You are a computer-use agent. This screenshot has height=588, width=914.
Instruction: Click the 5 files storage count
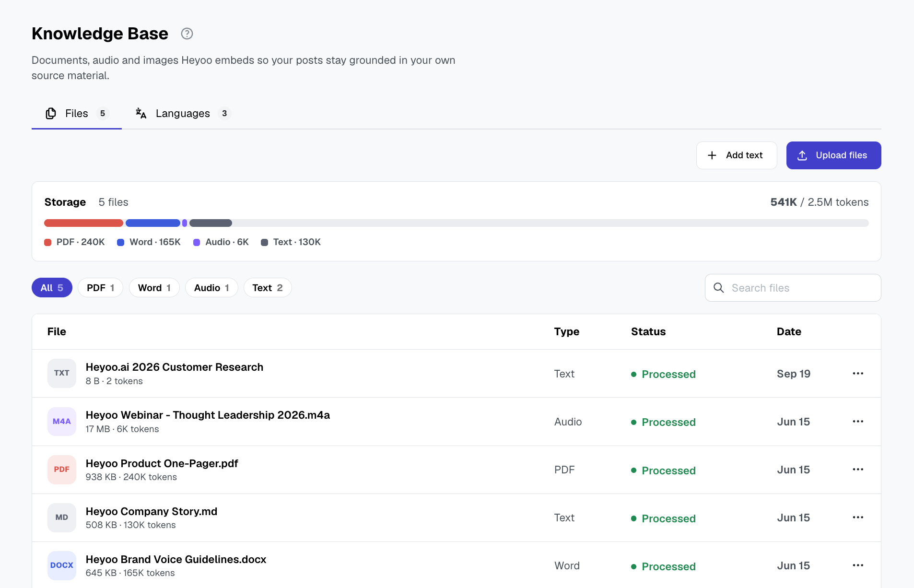click(113, 202)
